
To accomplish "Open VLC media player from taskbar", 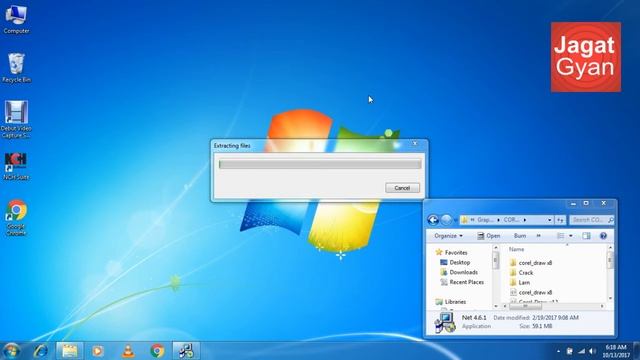I will click(x=128, y=351).
